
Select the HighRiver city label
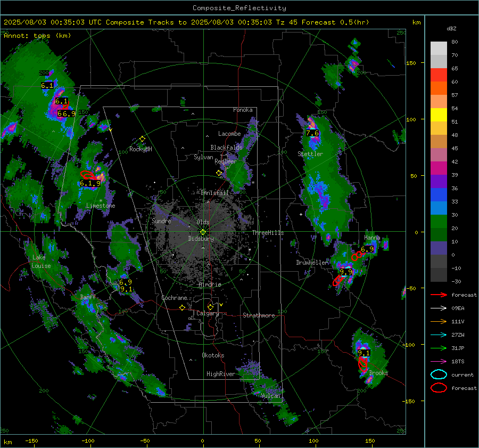click(221, 374)
